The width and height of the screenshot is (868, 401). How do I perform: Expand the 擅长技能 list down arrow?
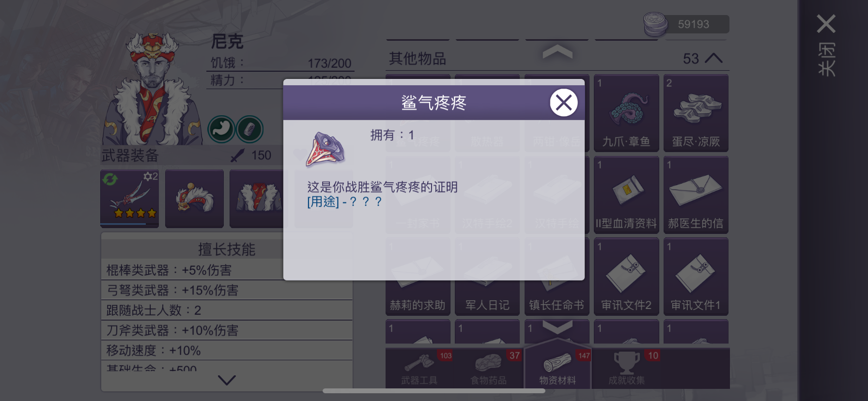(x=227, y=380)
